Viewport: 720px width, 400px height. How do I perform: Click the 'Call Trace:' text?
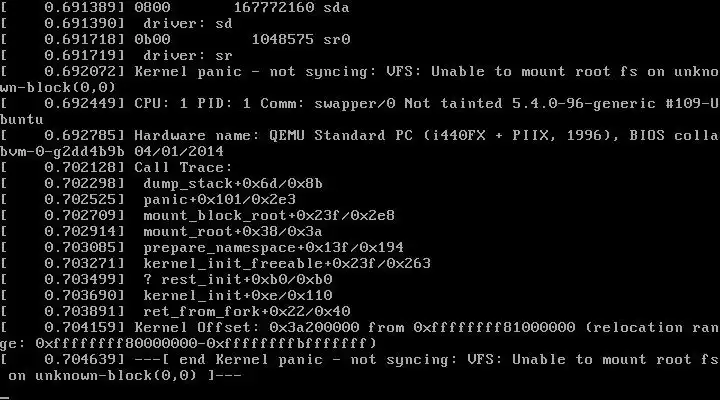point(183,168)
